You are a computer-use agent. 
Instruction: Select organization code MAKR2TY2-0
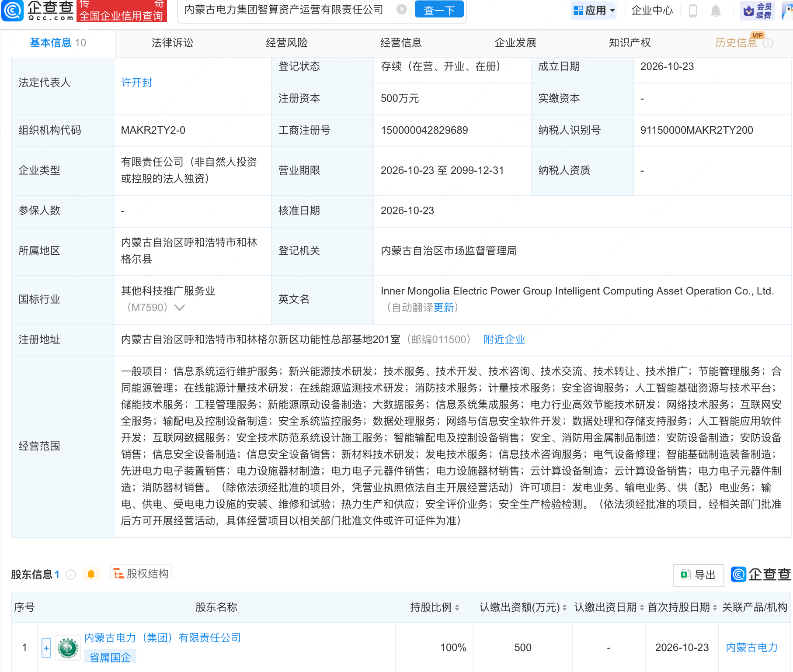tap(153, 130)
